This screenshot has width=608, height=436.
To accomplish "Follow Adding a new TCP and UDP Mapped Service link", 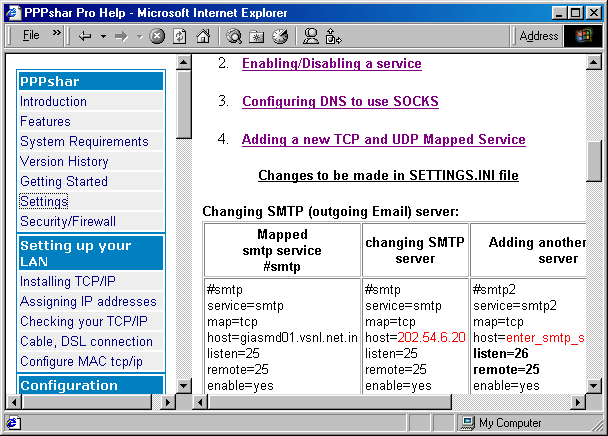I will click(x=383, y=139).
